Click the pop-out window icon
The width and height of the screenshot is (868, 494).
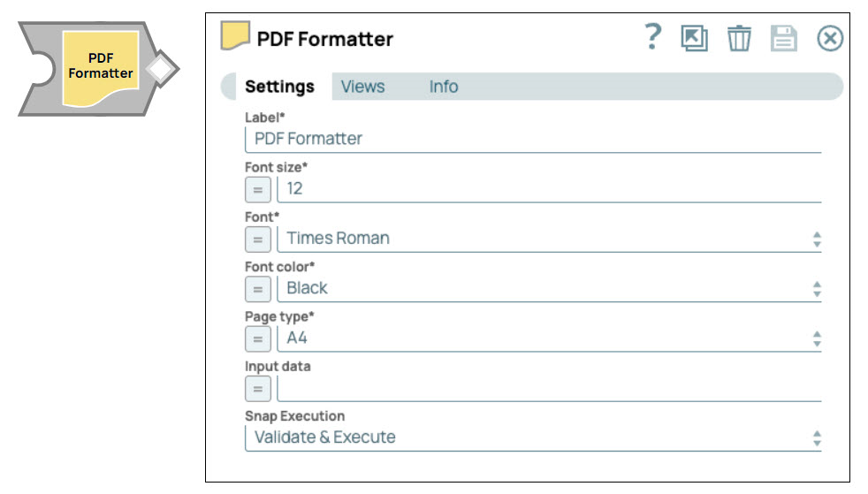(694, 38)
